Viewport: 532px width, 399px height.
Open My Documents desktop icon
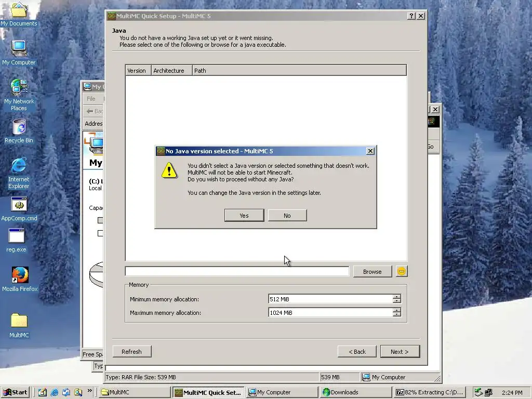pyautogui.click(x=19, y=14)
